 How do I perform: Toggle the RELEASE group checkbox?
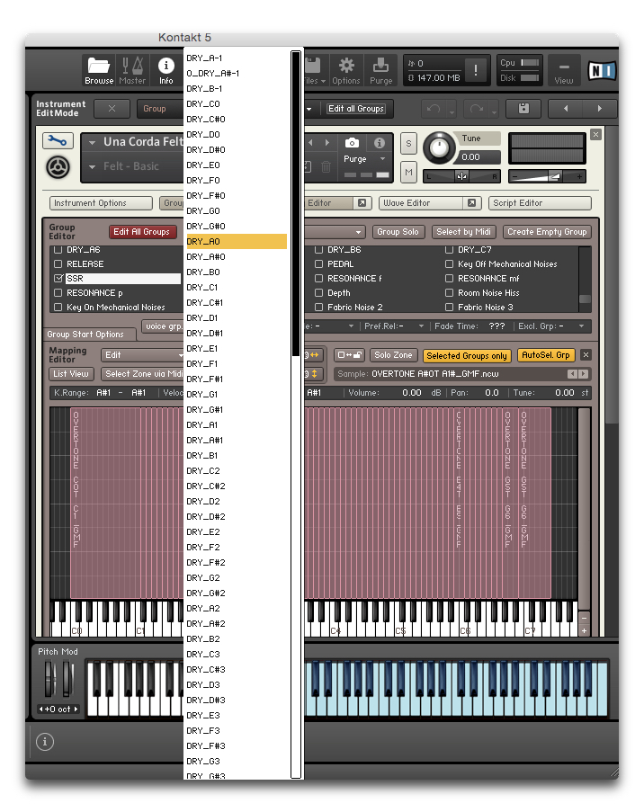tap(58, 263)
